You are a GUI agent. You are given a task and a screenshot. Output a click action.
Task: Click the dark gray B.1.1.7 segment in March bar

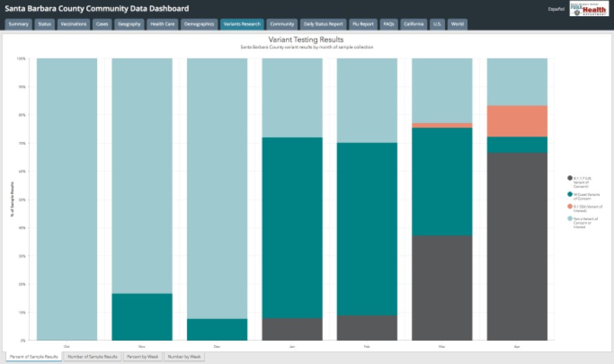point(442,288)
